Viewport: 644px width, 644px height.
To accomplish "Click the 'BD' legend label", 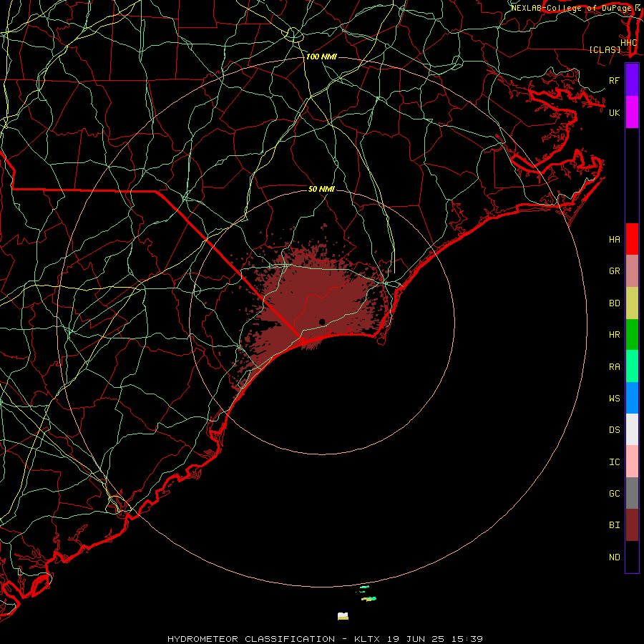I will pyautogui.click(x=615, y=303).
